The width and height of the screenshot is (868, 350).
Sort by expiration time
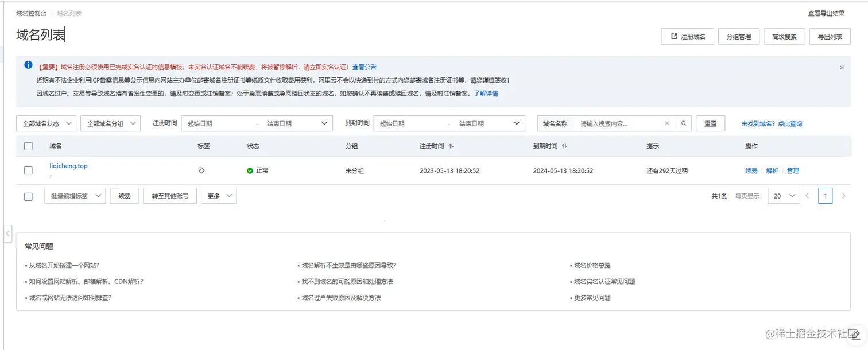(564, 146)
